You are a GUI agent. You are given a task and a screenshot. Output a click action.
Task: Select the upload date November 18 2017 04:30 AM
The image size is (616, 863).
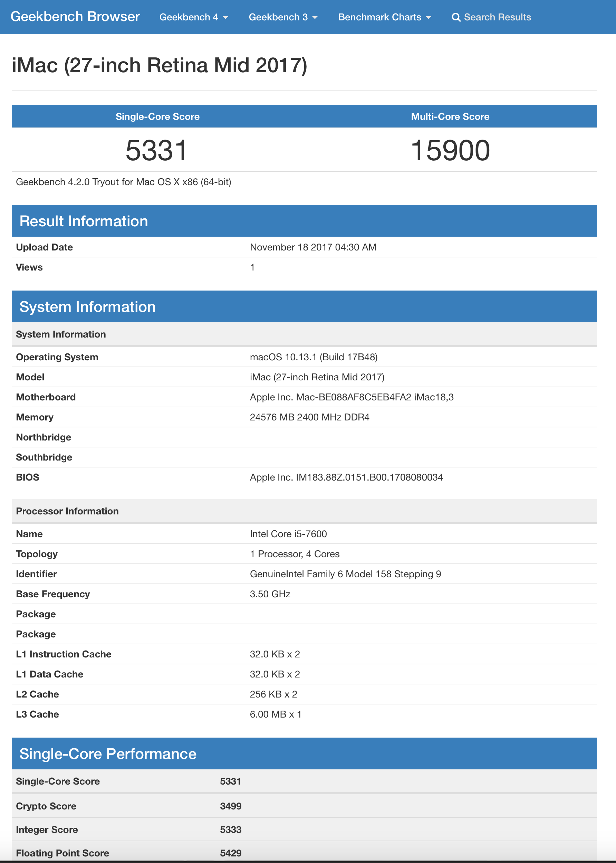pyautogui.click(x=313, y=247)
